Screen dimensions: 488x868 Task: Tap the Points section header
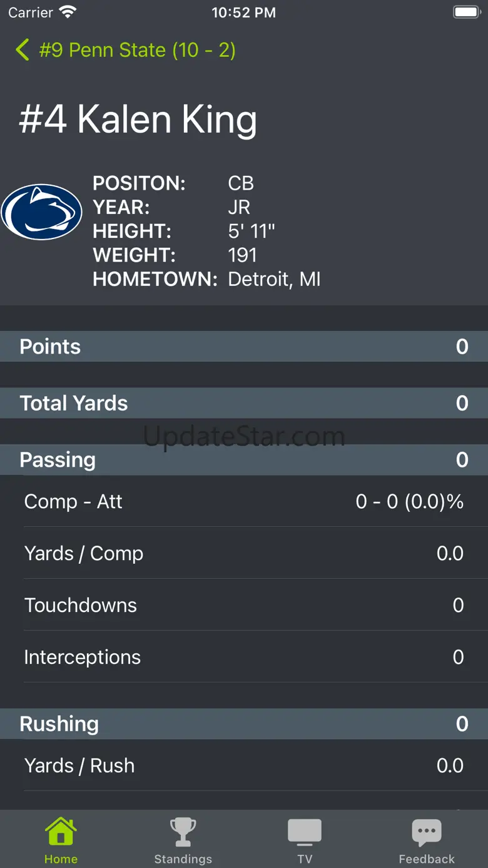coord(244,347)
